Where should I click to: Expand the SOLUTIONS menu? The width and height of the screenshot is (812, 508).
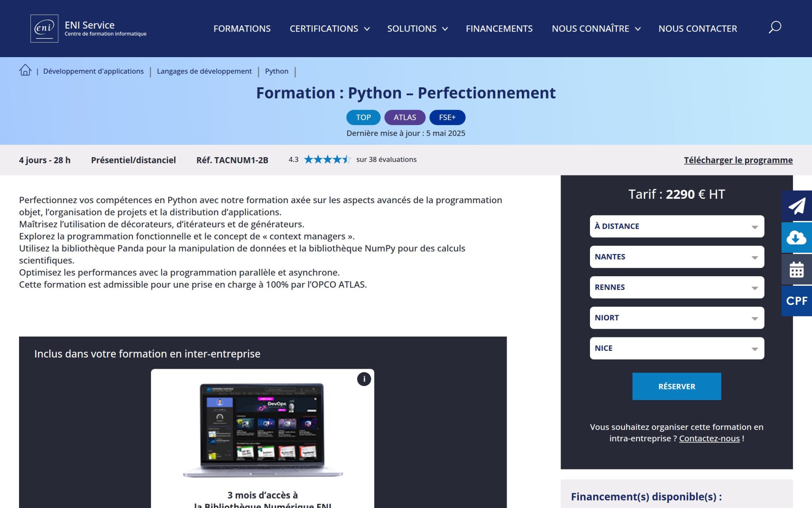pyautogui.click(x=417, y=29)
